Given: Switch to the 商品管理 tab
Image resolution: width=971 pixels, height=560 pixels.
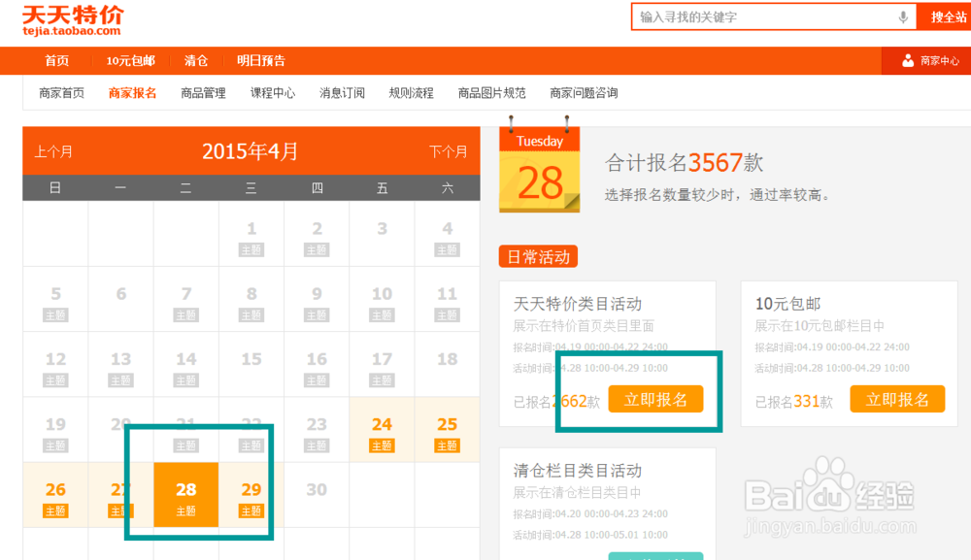Looking at the screenshot, I should pyautogui.click(x=203, y=93).
